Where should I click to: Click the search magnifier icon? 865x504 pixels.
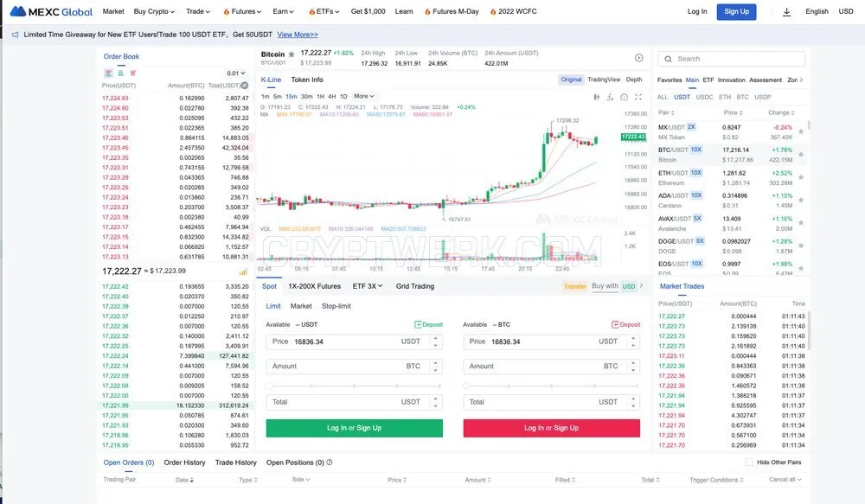(x=668, y=59)
